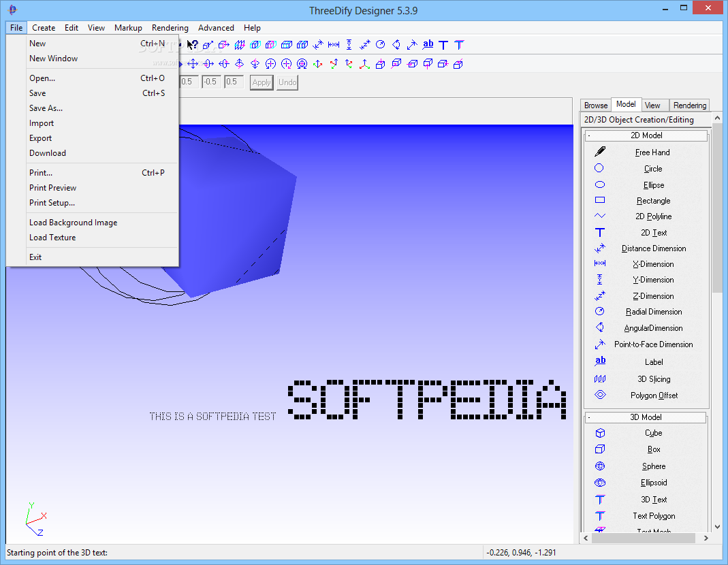Viewport: 728px width, 565px height.
Task: Choose Load Texture from File menu
Action: click(93, 238)
